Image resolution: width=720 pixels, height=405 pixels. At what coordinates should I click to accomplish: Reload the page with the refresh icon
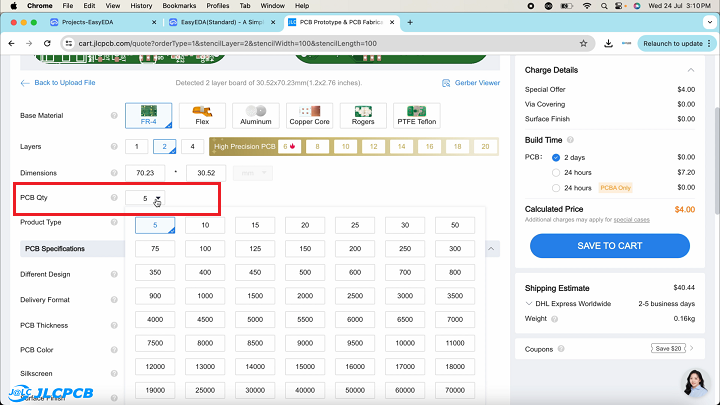pos(47,43)
